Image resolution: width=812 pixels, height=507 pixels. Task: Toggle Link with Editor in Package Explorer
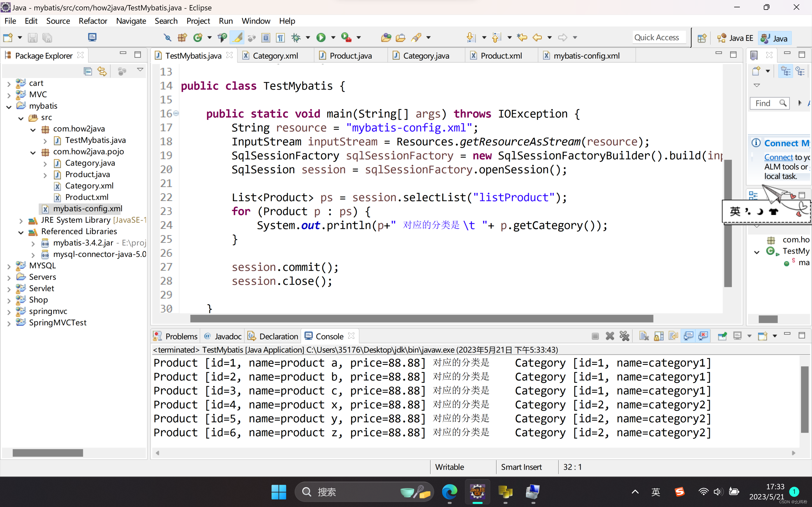pyautogui.click(x=102, y=71)
